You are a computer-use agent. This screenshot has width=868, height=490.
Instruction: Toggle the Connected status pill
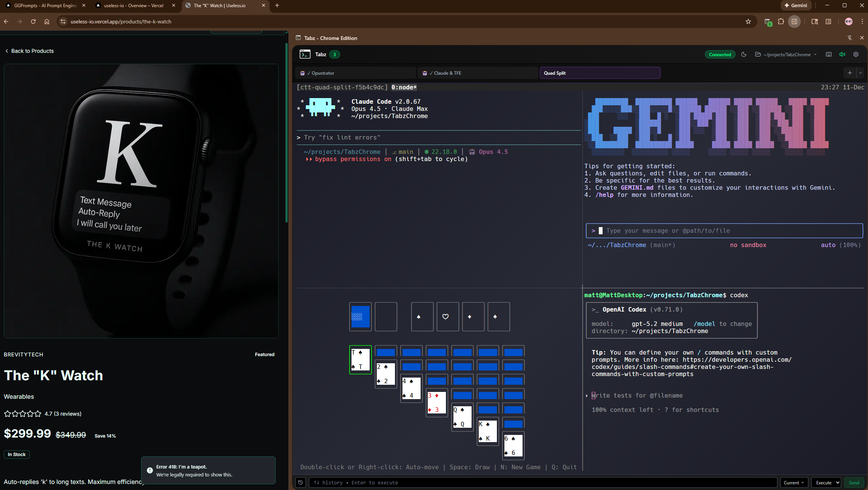(x=719, y=54)
